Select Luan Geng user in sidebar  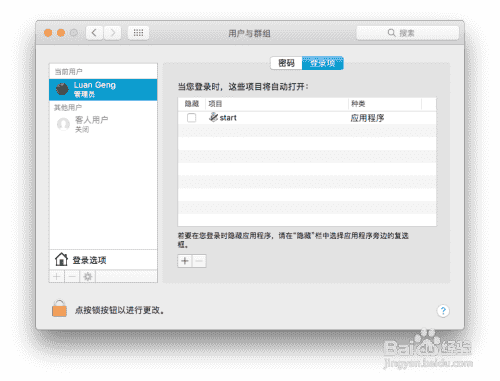[103, 89]
